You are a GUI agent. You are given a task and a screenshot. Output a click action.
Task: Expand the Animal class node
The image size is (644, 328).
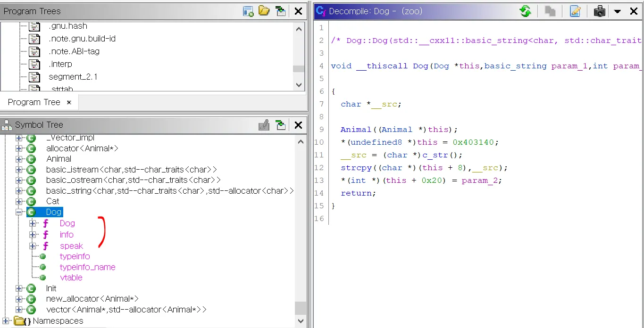pos(19,159)
